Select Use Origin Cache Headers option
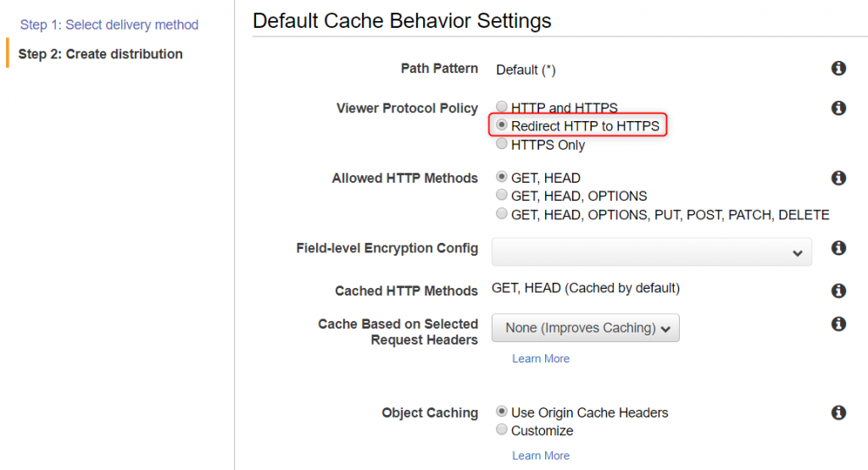The height and width of the screenshot is (470, 868). click(502, 412)
